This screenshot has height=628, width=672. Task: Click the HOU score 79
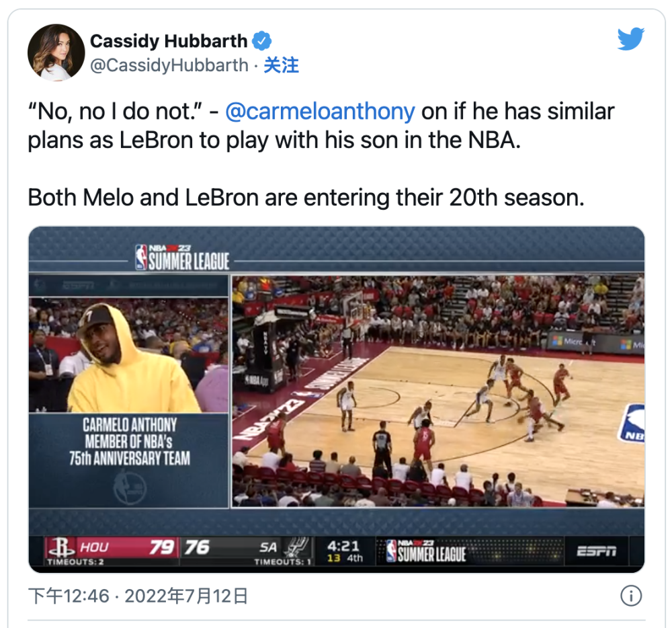[x=161, y=547]
